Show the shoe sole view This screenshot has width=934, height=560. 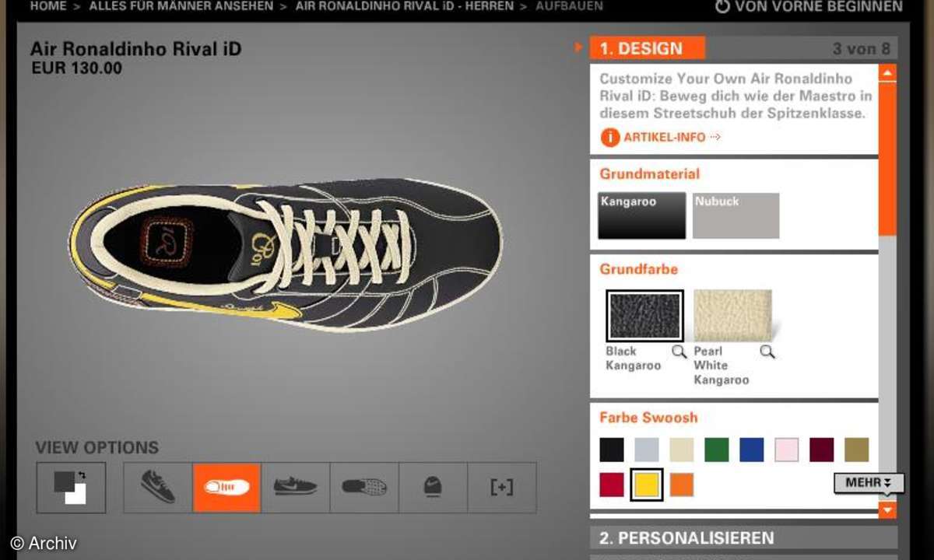coord(364,488)
